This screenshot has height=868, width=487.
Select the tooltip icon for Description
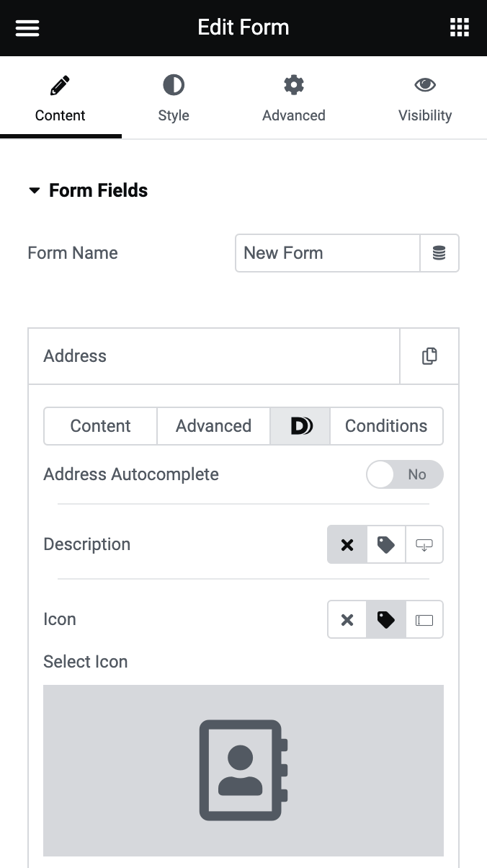click(424, 544)
